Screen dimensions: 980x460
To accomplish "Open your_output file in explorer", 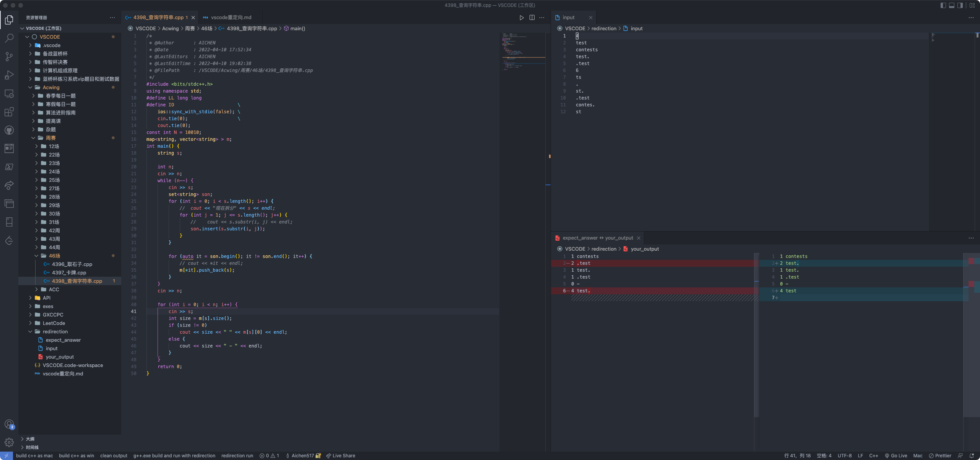I will 70,357.
